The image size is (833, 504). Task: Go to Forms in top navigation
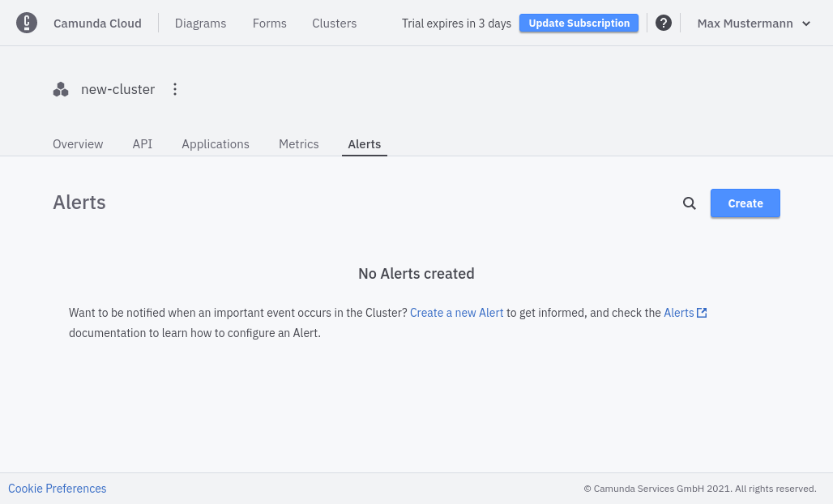(x=269, y=23)
